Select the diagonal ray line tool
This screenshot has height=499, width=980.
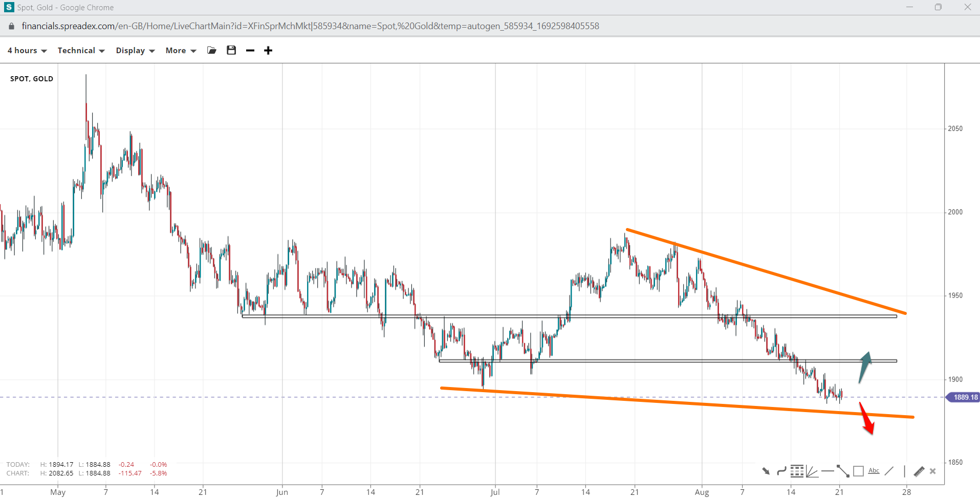[889, 471]
